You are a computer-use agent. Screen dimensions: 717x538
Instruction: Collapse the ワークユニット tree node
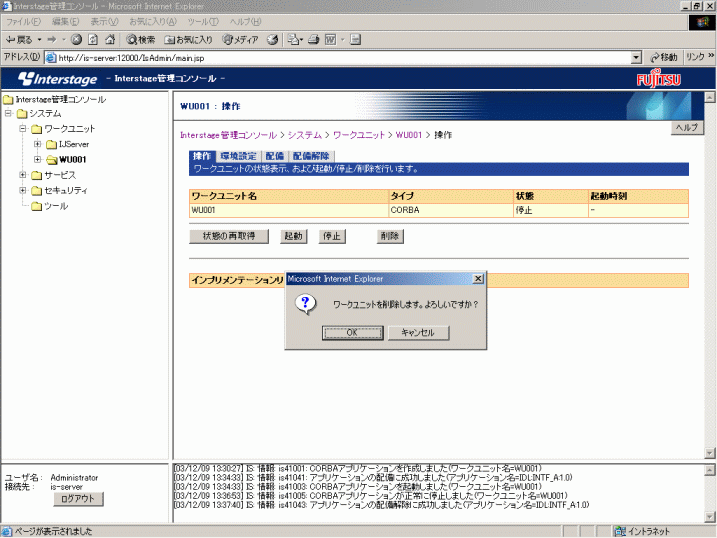[x=22, y=128]
